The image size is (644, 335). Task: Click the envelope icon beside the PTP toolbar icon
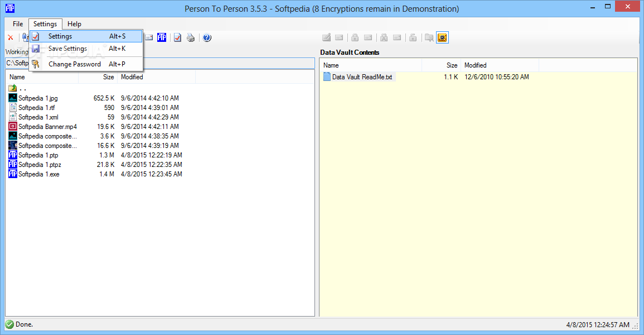coord(149,37)
